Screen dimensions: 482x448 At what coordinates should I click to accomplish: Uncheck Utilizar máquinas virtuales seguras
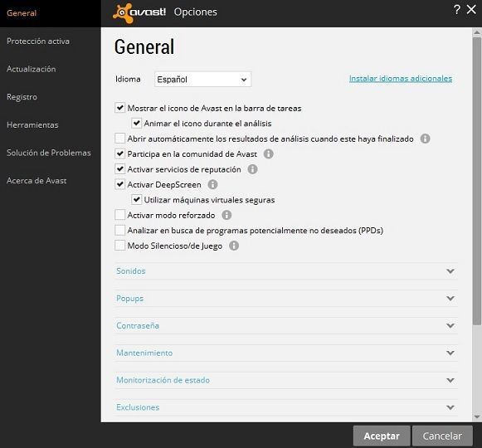click(137, 200)
